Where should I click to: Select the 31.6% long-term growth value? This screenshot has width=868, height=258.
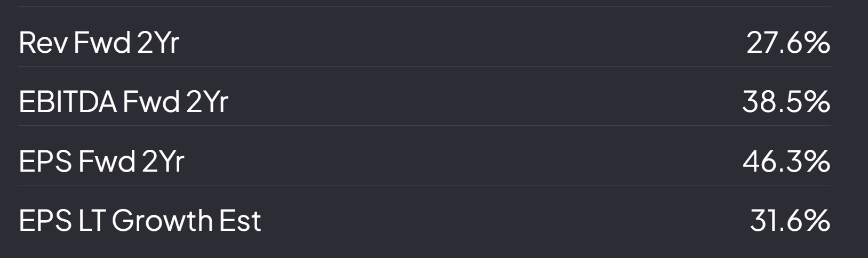[790, 221]
